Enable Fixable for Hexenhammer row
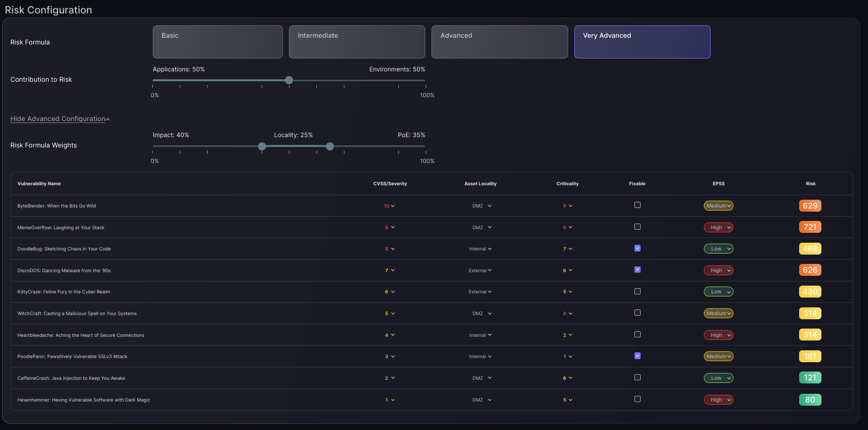The image size is (868, 430). coord(638,399)
